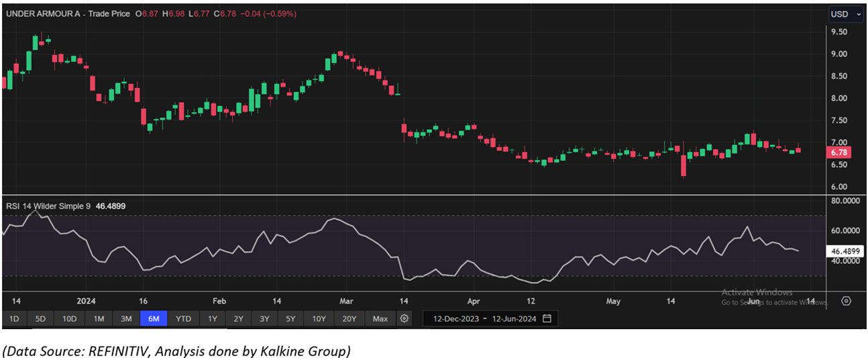Click the May label on time axis
This screenshot has width=868, height=358.
click(x=613, y=302)
